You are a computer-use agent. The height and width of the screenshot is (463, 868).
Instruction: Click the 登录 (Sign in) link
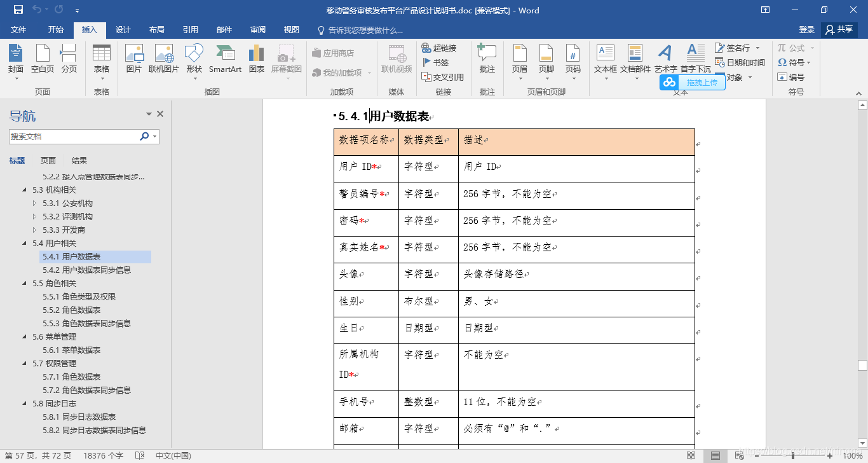coord(806,30)
